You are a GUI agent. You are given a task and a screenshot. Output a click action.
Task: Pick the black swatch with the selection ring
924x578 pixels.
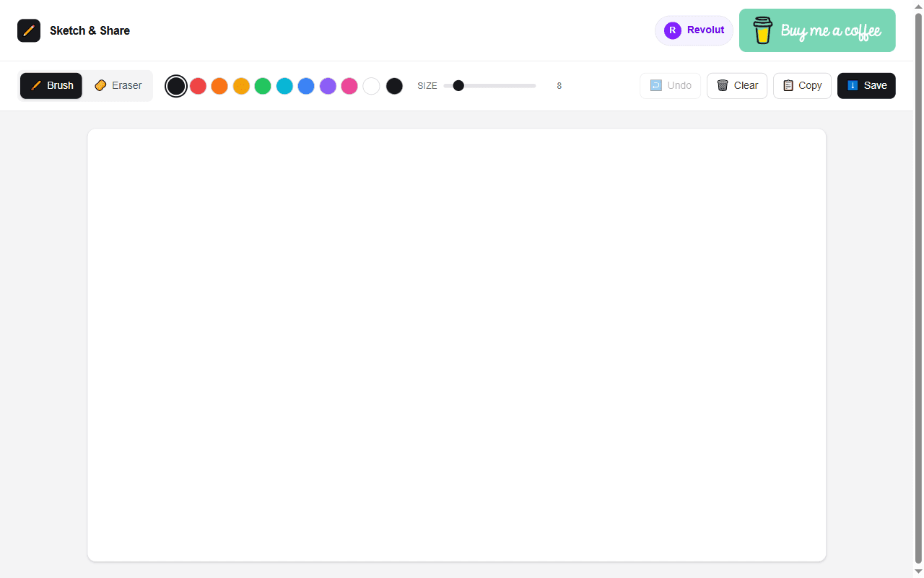176,86
